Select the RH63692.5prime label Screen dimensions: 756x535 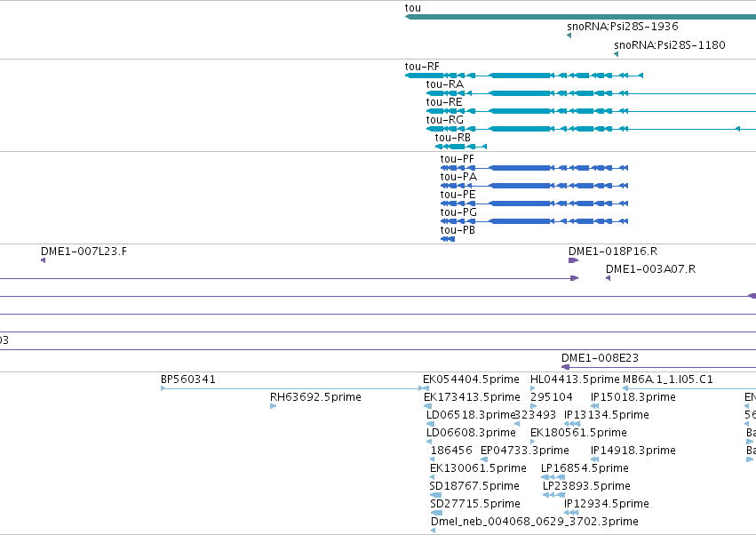[x=315, y=397]
